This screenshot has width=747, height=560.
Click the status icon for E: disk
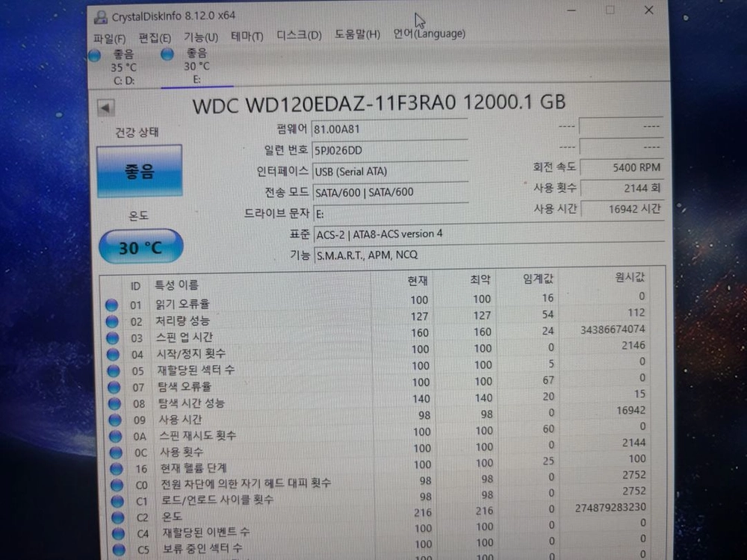167,55
